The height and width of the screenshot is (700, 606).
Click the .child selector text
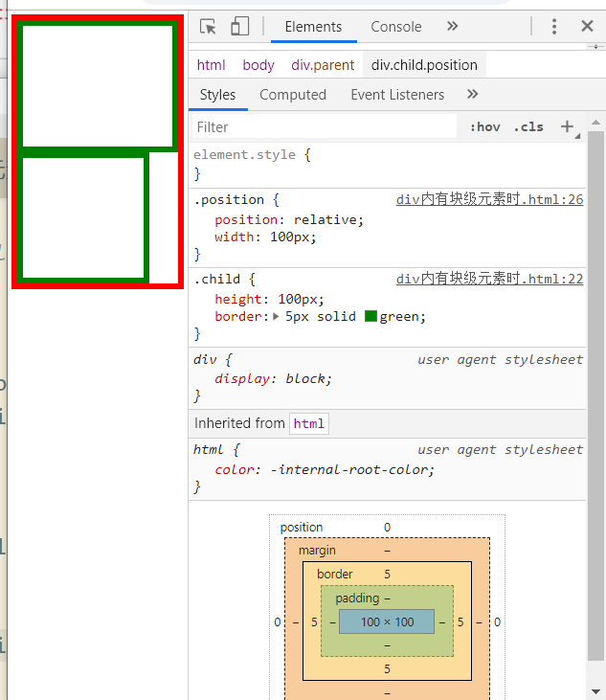coord(217,279)
